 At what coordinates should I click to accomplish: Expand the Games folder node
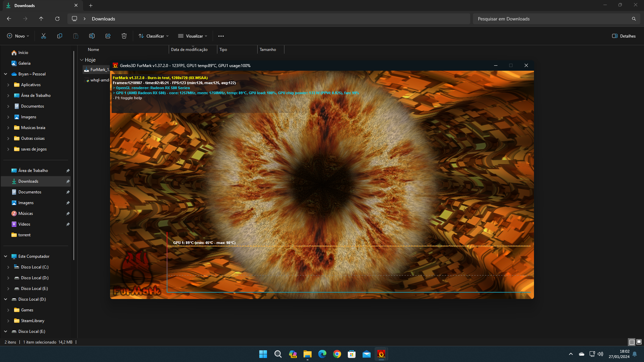click(8, 310)
